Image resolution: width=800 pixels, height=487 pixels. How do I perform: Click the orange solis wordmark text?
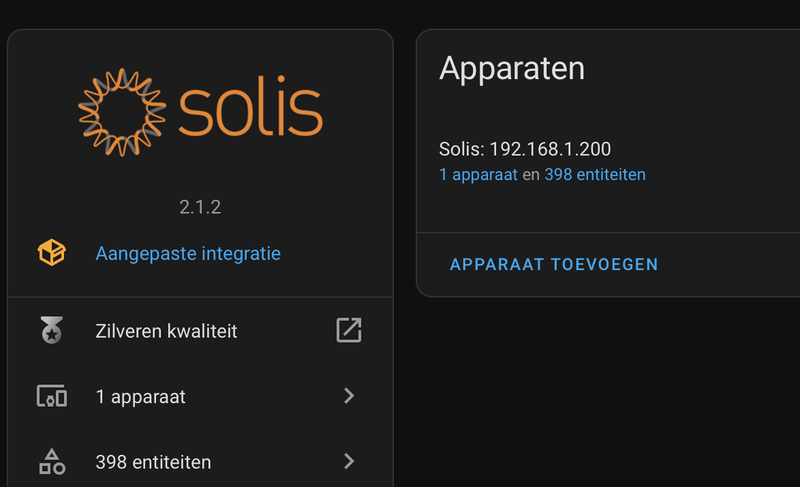(x=251, y=106)
